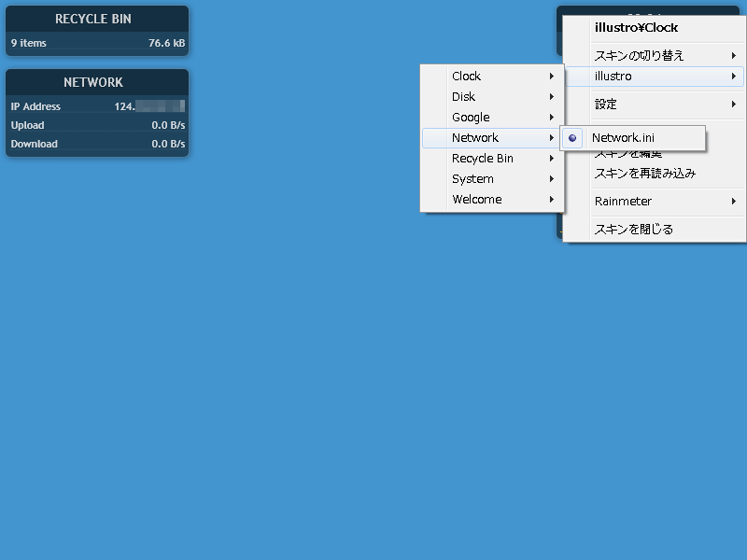The image size is (747, 560).
Task: Expand arrow beside Rainmeter entry
Action: (x=734, y=201)
